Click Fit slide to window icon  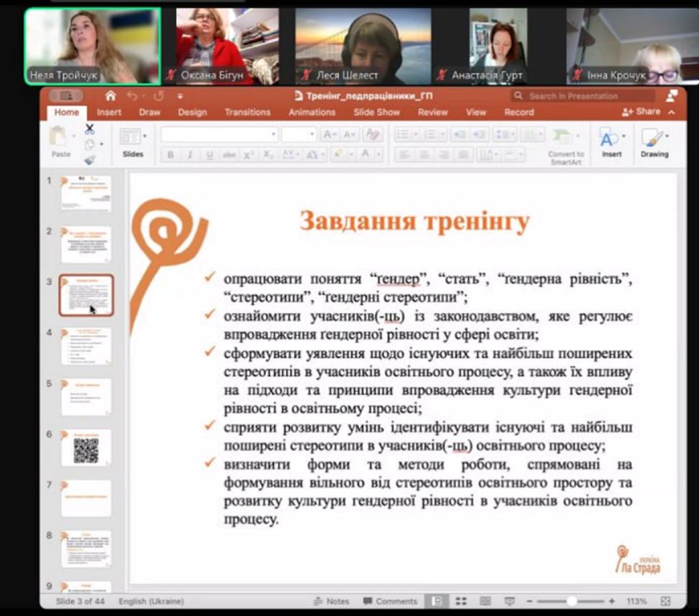[x=666, y=601]
